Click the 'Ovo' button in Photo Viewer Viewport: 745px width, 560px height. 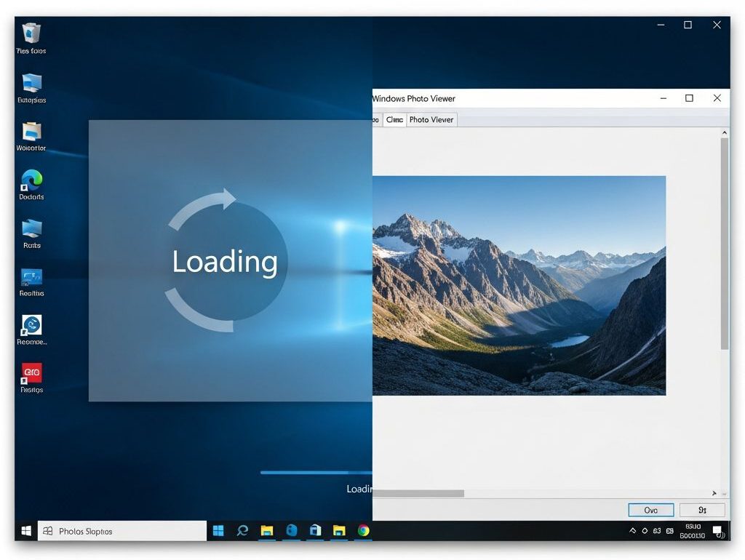click(x=651, y=510)
